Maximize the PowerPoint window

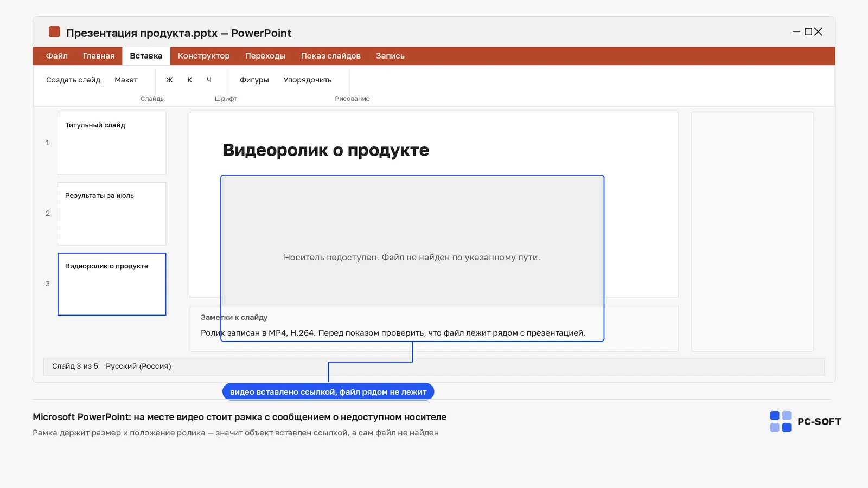[808, 32]
